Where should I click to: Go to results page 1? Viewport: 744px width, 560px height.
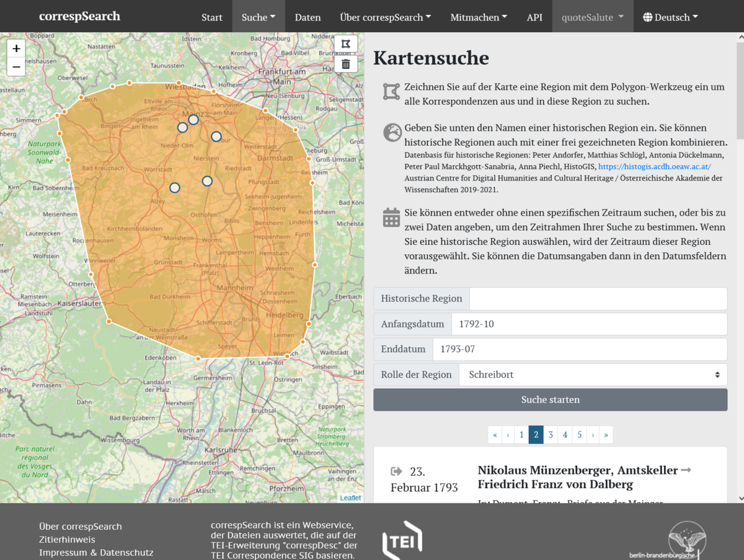(x=522, y=435)
